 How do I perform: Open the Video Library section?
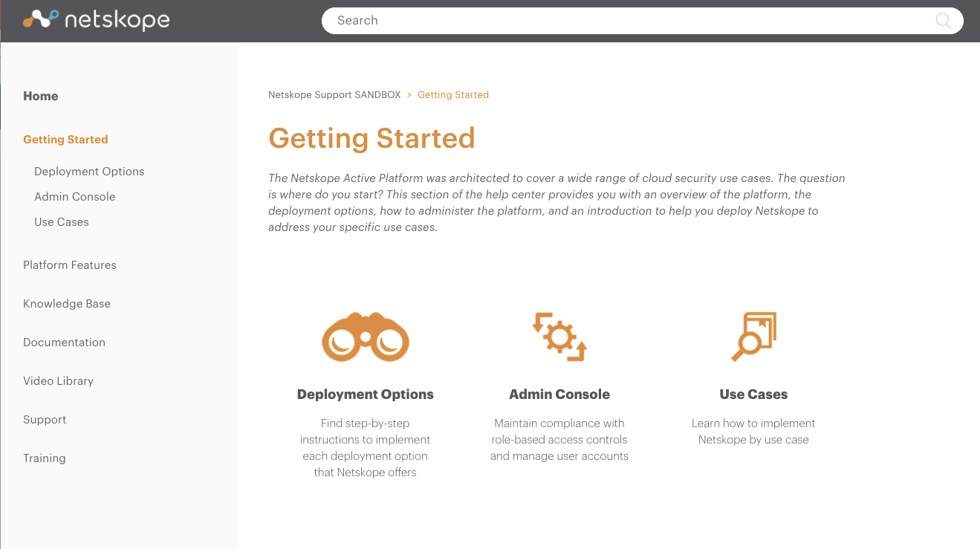click(58, 381)
